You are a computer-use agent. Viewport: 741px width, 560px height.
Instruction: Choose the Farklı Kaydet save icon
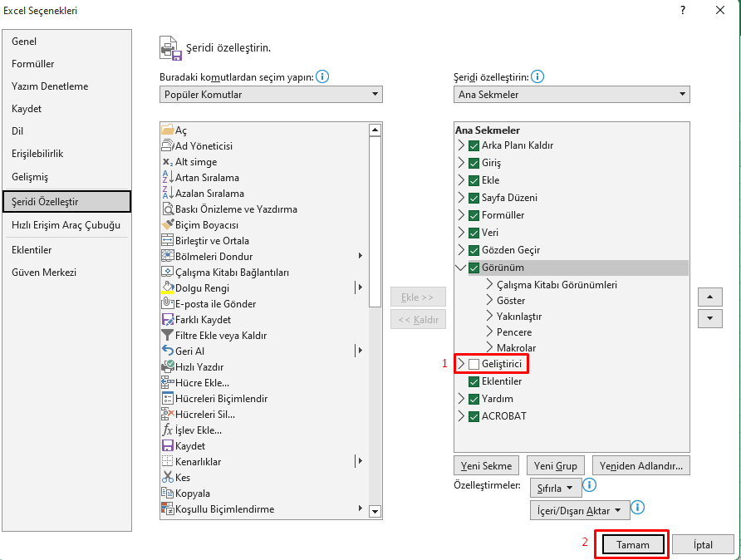click(x=167, y=319)
